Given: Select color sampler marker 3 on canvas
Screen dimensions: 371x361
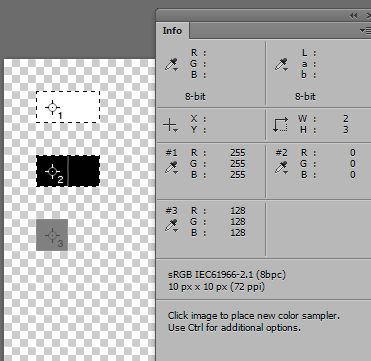Looking at the screenshot, I should pos(52,236).
